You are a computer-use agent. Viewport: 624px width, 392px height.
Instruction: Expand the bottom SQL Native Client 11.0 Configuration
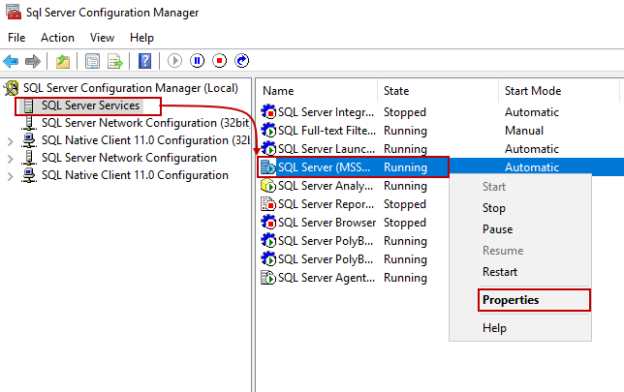pos(10,176)
